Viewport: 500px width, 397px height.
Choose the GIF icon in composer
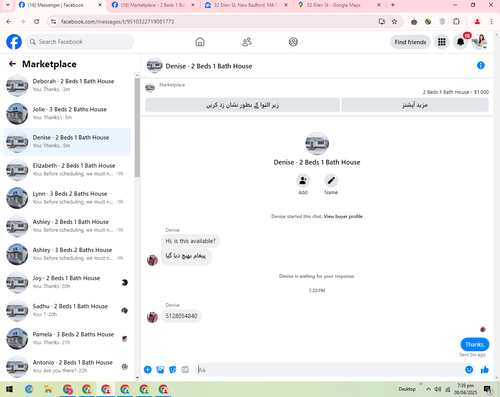pos(185,369)
